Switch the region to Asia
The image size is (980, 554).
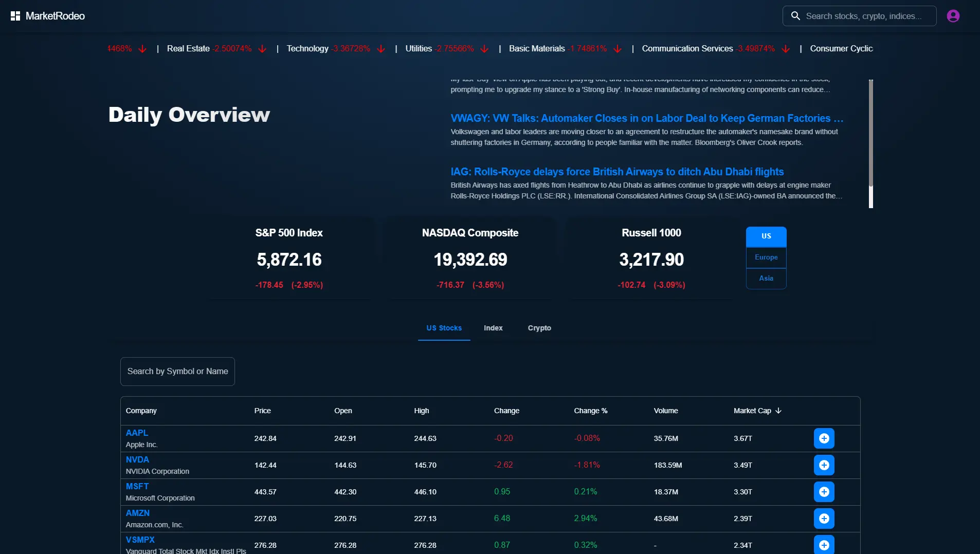pos(766,279)
